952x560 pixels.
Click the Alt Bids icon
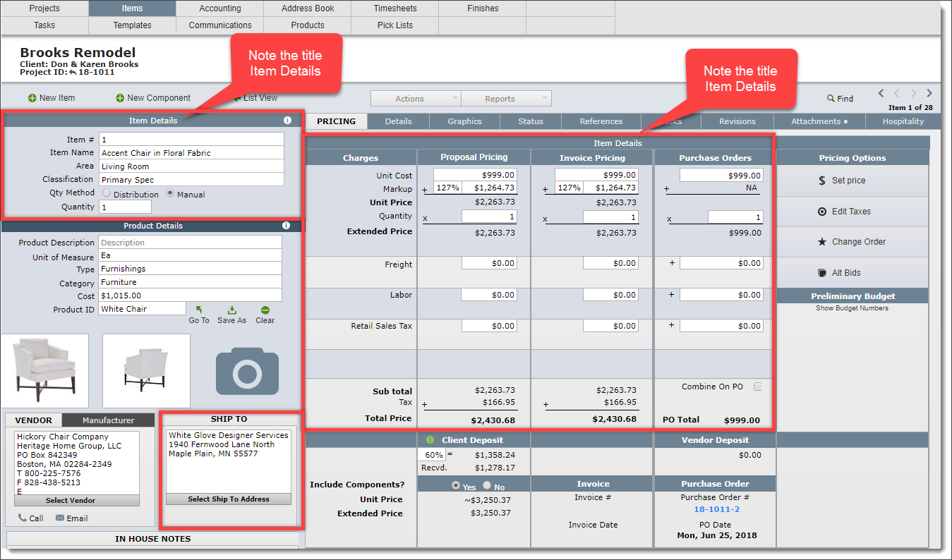click(822, 273)
